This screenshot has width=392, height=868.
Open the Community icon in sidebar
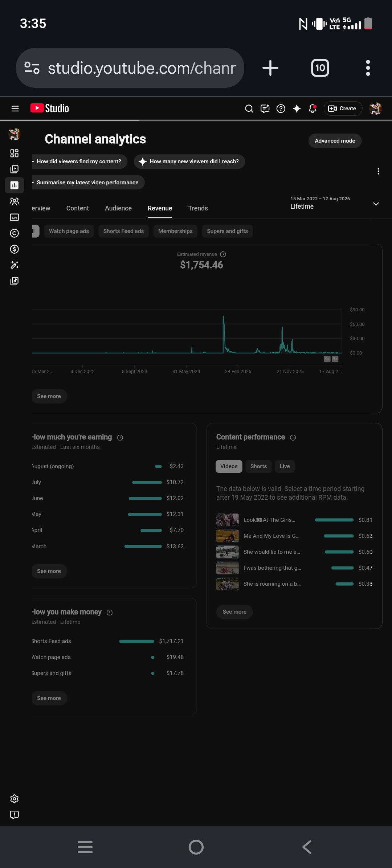coord(14,201)
